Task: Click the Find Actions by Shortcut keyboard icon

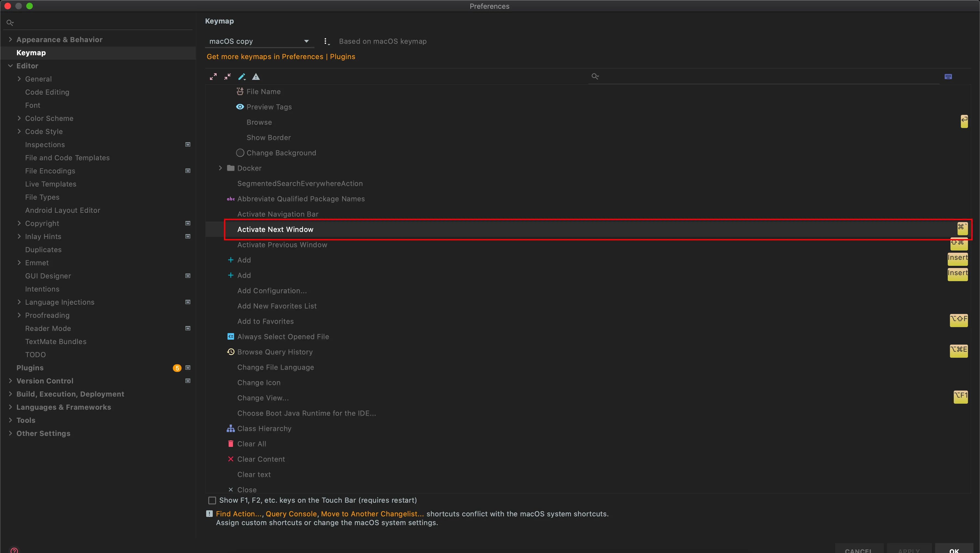Action: 948,77
